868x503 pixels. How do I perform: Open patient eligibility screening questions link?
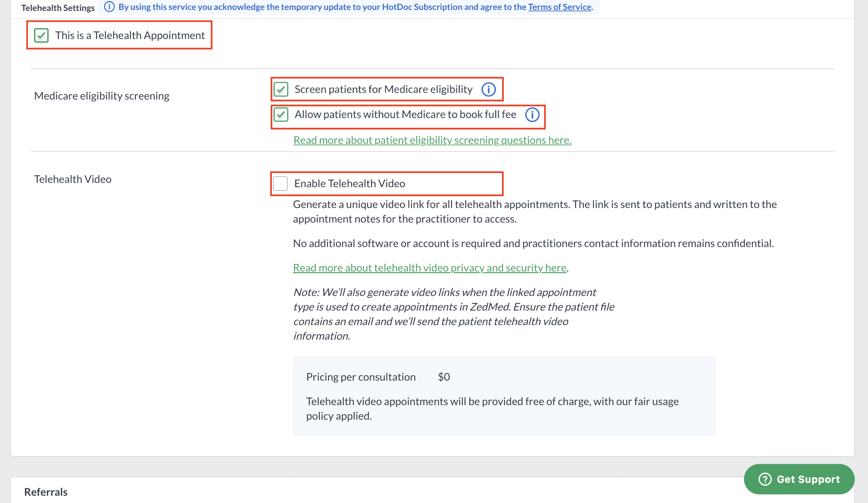click(432, 140)
